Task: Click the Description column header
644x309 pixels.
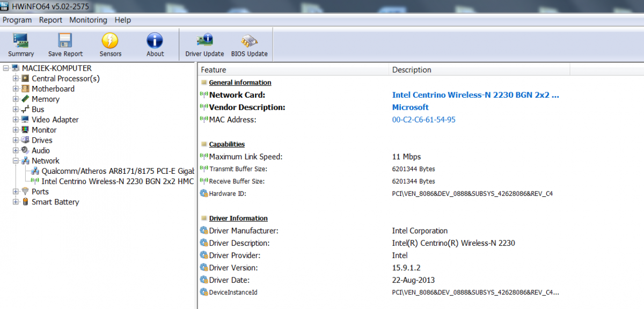Action: pyautogui.click(x=479, y=70)
